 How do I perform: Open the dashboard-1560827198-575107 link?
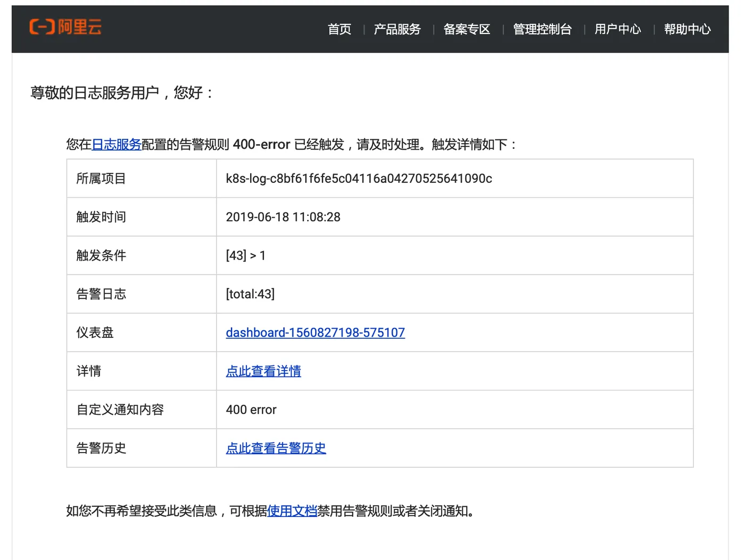[315, 332]
